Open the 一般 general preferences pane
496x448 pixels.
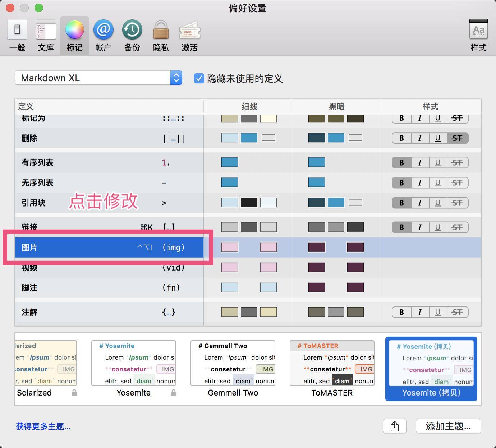point(17,36)
